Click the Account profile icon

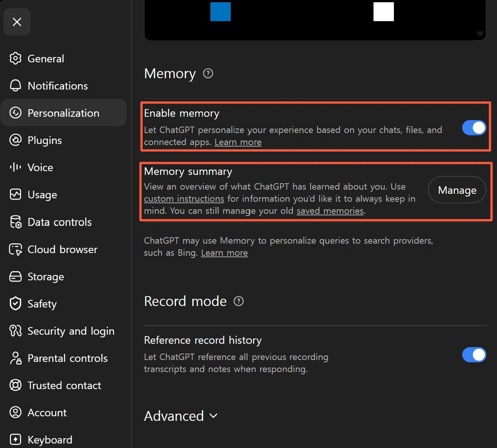pos(15,412)
